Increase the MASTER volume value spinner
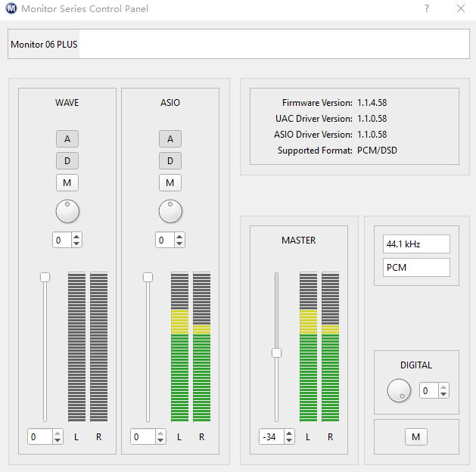This screenshot has width=476, height=472. coord(290,433)
